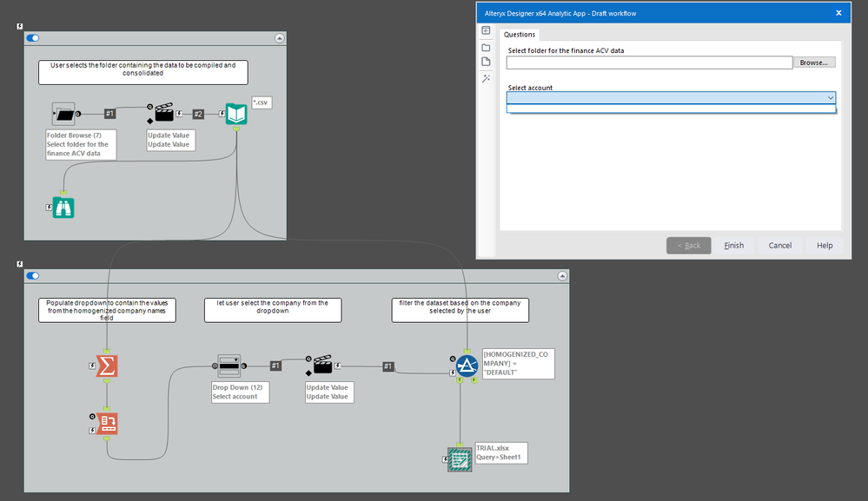
Task: Click the HOMOGENIZED_COMPANY filter expression annotation
Action: (x=518, y=363)
